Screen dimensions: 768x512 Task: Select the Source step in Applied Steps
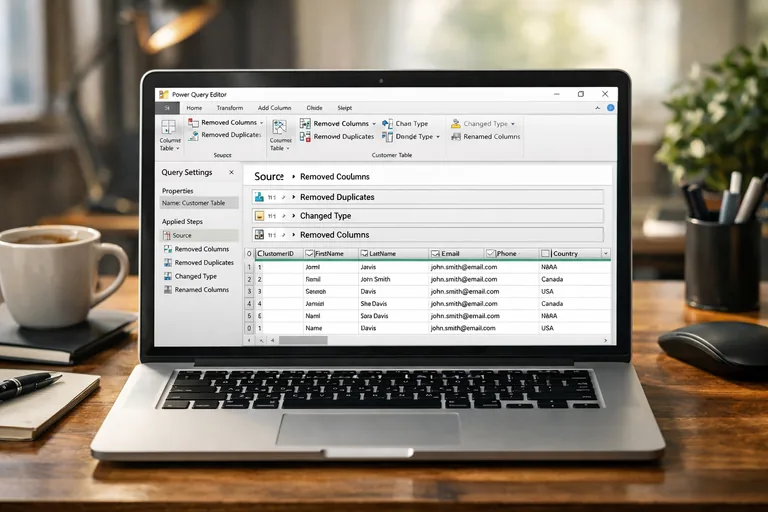[x=199, y=235]
